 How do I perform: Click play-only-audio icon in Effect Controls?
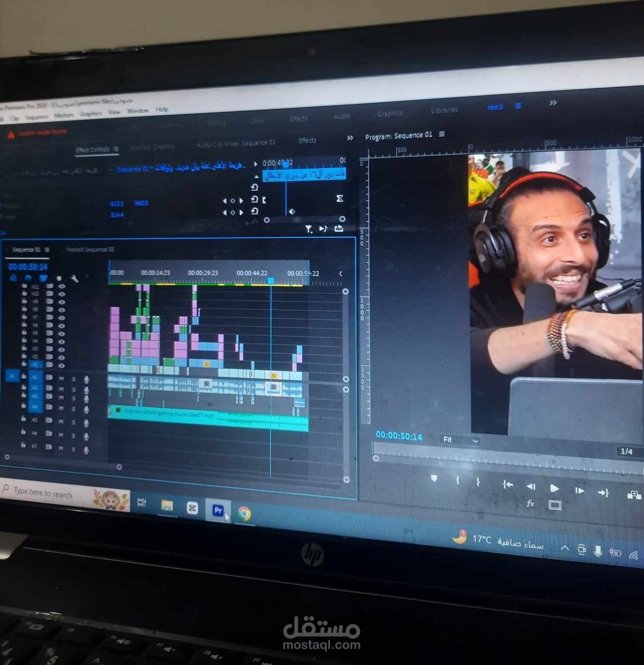click(323, 229)
